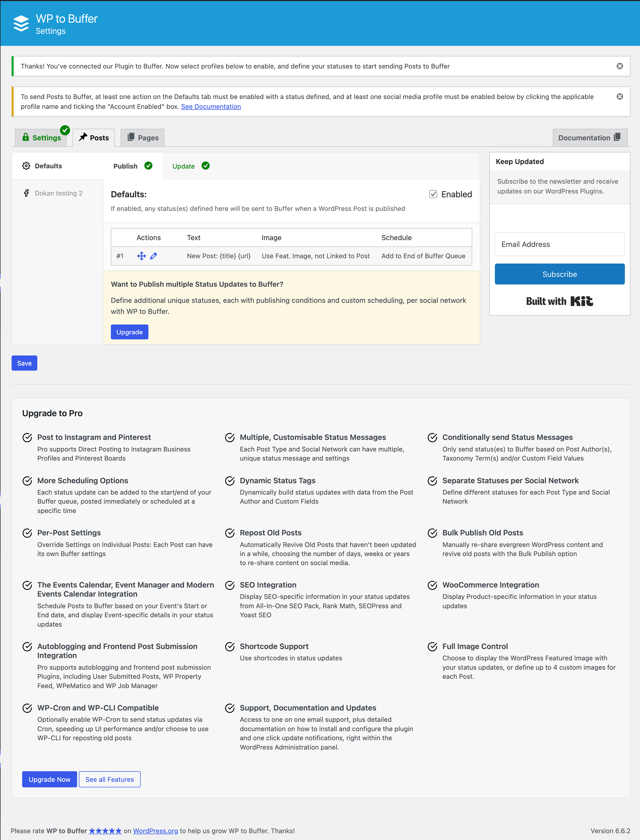Screen dimensions: 640x840
Task: Click the edit pencil icon for action #1
Action: click(x=153, y=255)
